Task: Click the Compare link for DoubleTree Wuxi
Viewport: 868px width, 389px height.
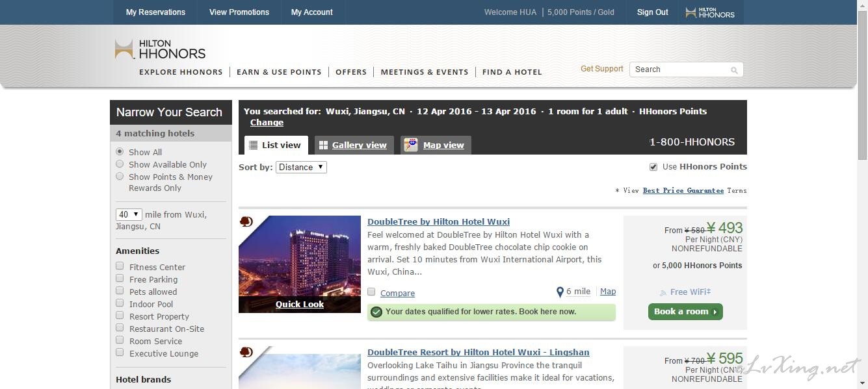Action: [x=398, y=294]
